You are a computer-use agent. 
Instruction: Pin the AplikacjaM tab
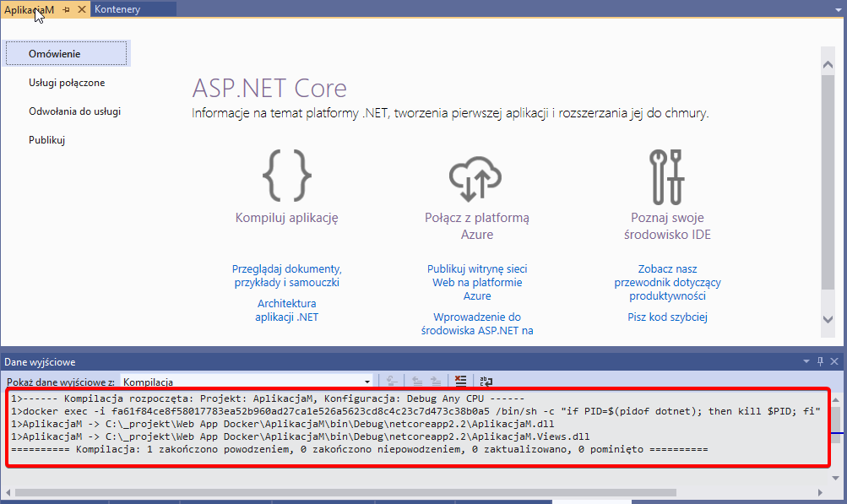point(66,9)
